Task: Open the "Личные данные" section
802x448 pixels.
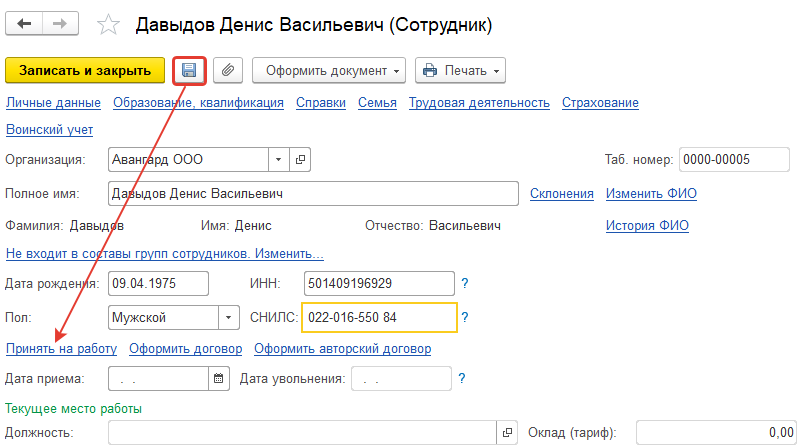Action: pos(53,102)
